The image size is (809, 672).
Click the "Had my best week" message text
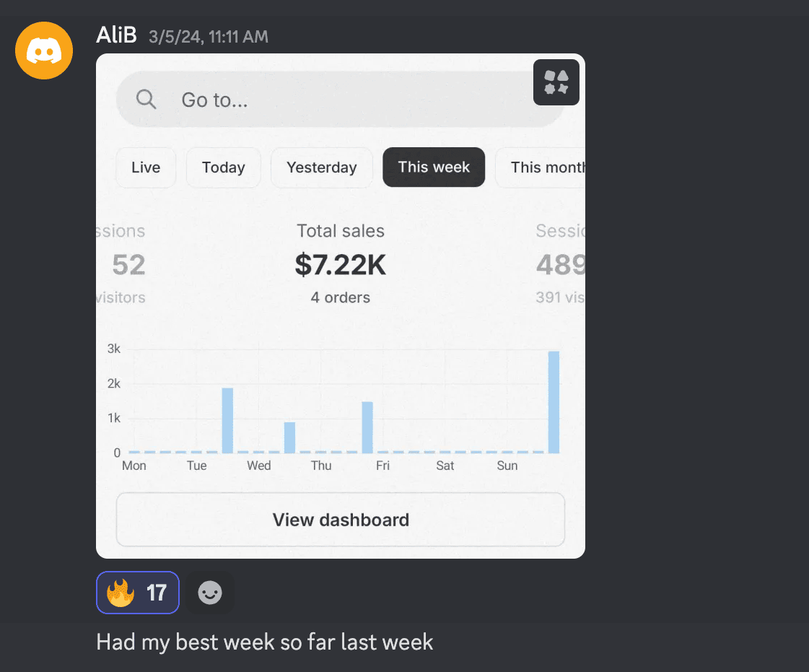pyautogui.click(x=265, y=642)
